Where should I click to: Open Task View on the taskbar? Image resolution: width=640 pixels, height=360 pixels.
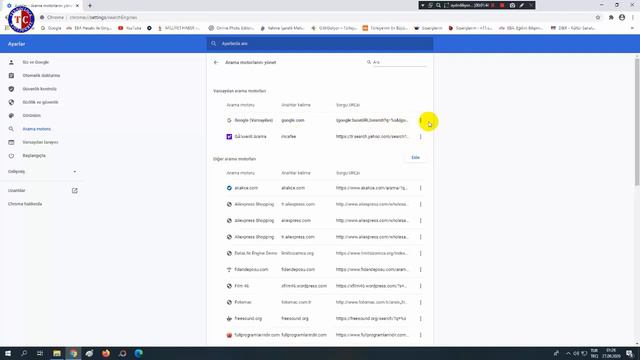[40, 353]
